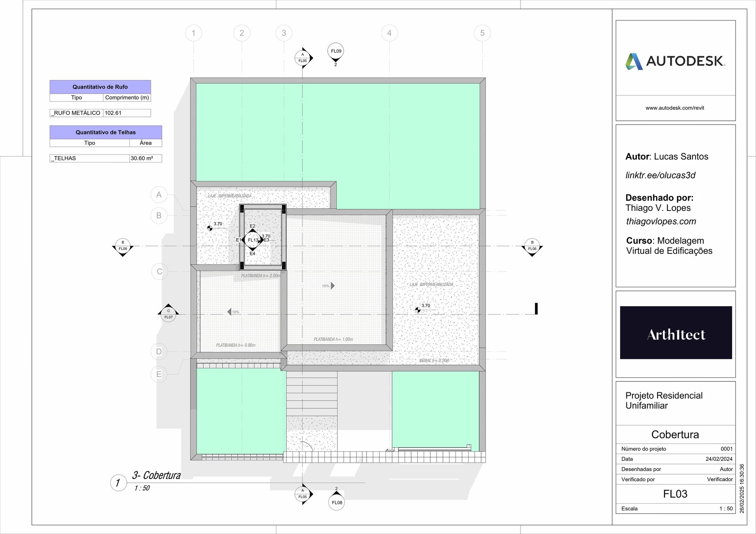The image size is (756, 534).
Task: Open the linktr.ee/olucas3d link
Action: [x=660, y=176]
